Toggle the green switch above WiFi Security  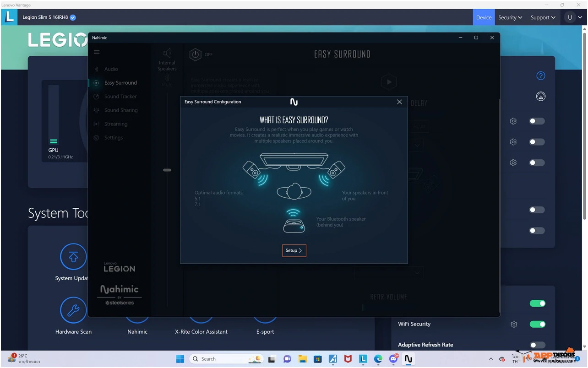click(x=538, y=303)
